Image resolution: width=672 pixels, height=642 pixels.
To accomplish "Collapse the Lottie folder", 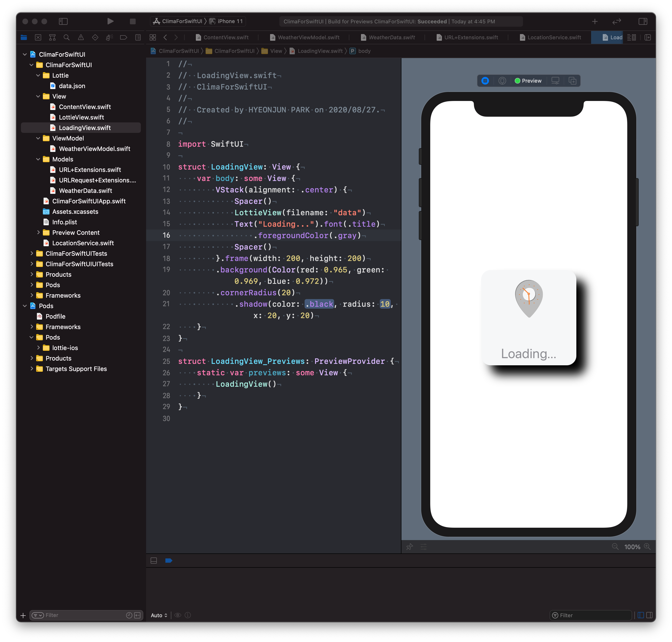I will point(38,75).
